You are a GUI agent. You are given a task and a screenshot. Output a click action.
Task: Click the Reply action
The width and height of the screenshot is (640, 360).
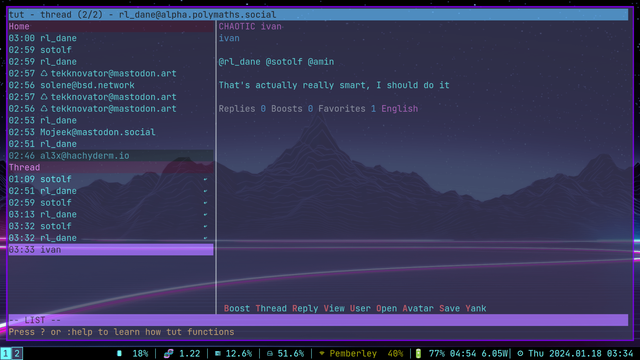point(305,309)
